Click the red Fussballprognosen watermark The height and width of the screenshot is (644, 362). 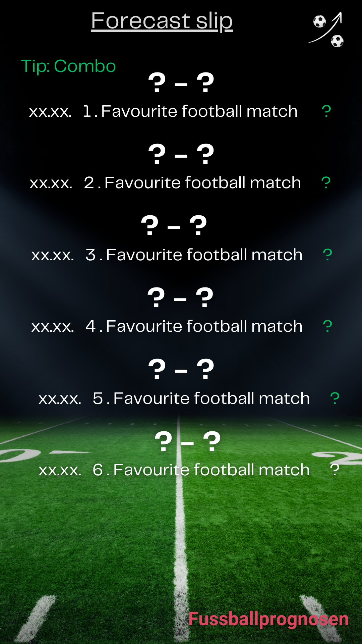click(x=268, y=619)
